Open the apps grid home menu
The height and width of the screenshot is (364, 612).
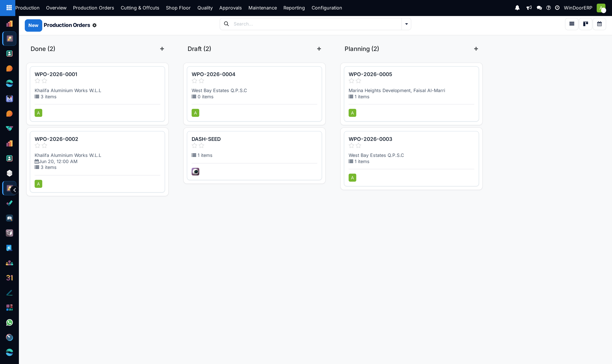click(x=9, y=8)
